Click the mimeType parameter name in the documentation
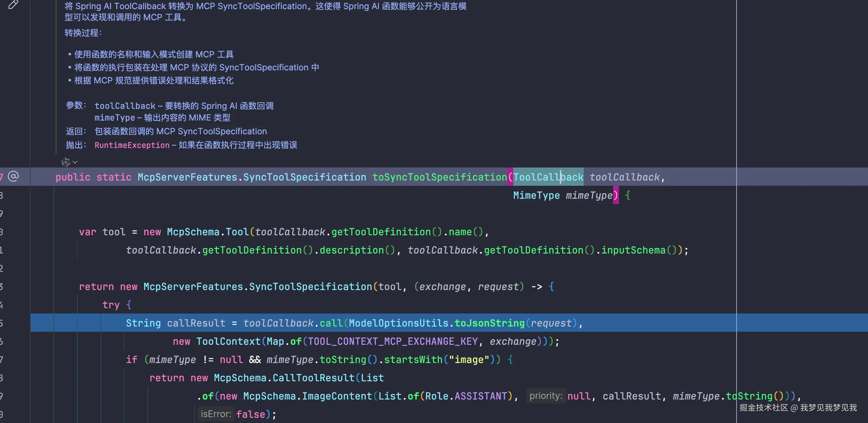868x423 pixels. (x=114, y=118)
